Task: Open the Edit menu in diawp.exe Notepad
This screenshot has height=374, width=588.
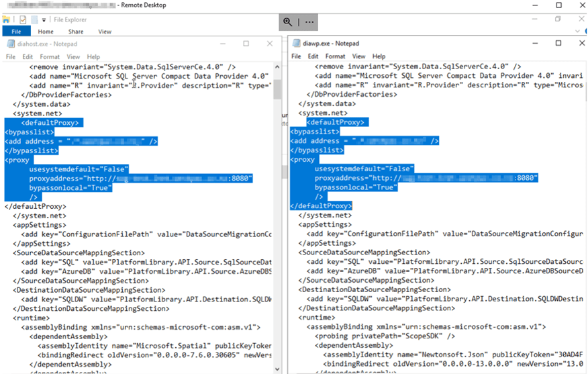Action: (x=313, y=56)
